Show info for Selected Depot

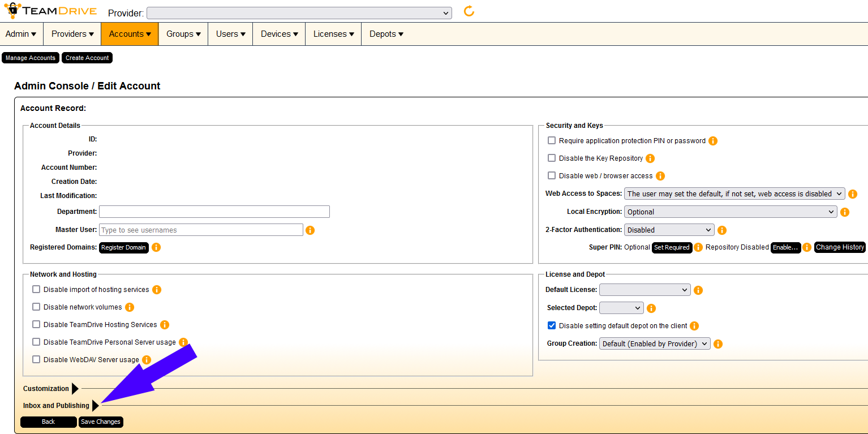click(x=651, y=308)
